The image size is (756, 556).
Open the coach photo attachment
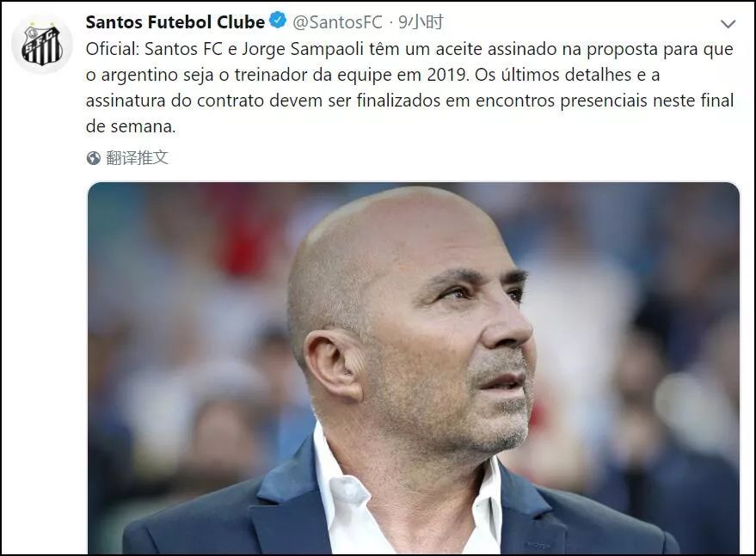pyautogui.click(x=413, y=368)
